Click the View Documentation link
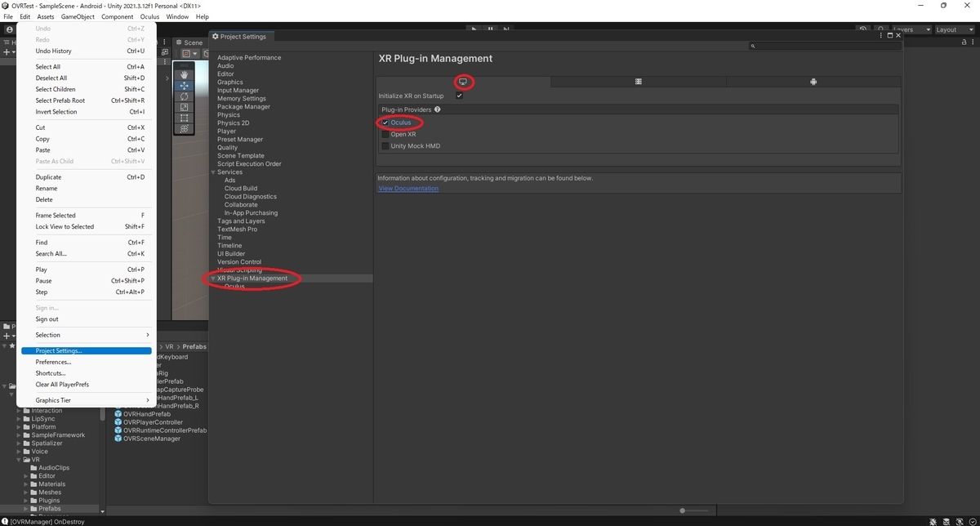Screen dimensions: 980x526 click(x=408, y=188)
